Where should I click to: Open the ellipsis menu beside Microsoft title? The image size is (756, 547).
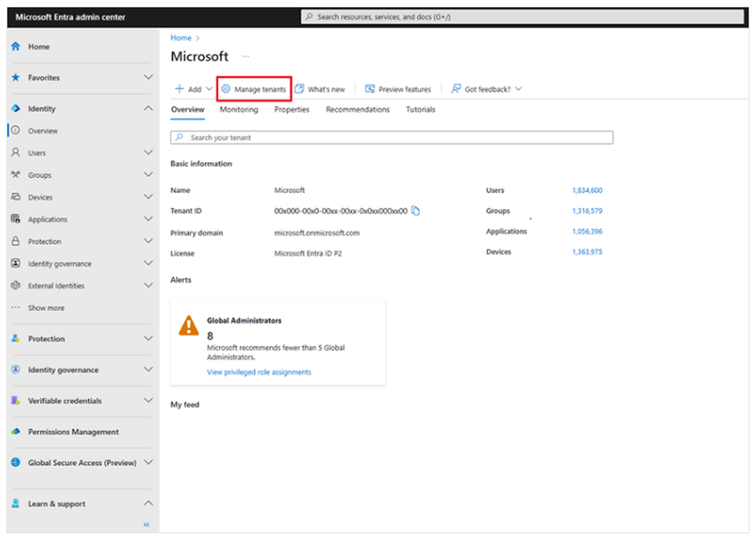pyautogui.click(x=246, y=56)
